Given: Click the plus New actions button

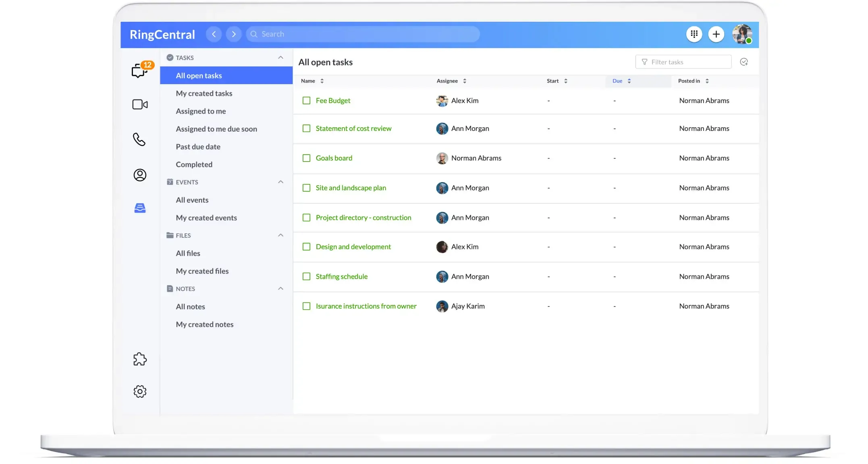Looking at the screenshot, I should [x=716, y=34].
